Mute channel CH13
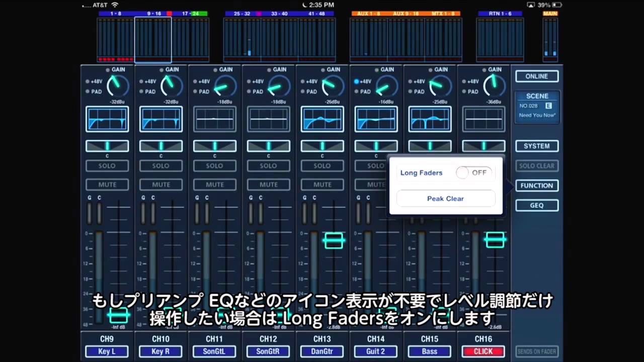This screenshot has height=362, width=644. pyautogui.click(x=323, y=185)
